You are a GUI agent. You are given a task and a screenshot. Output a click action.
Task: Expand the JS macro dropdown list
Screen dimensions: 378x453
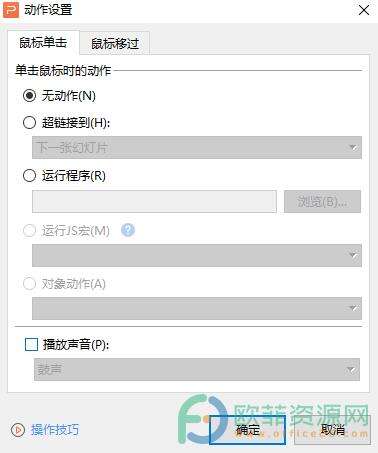[197, 255]
